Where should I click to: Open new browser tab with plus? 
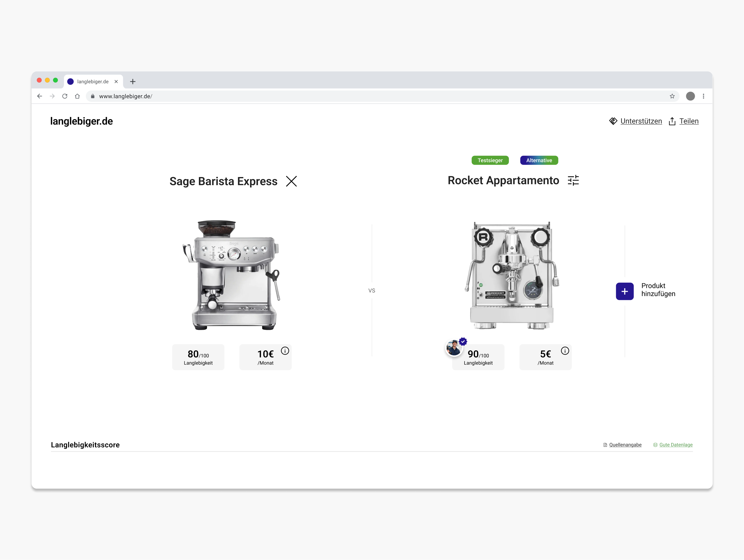click(x=133, y=81)
